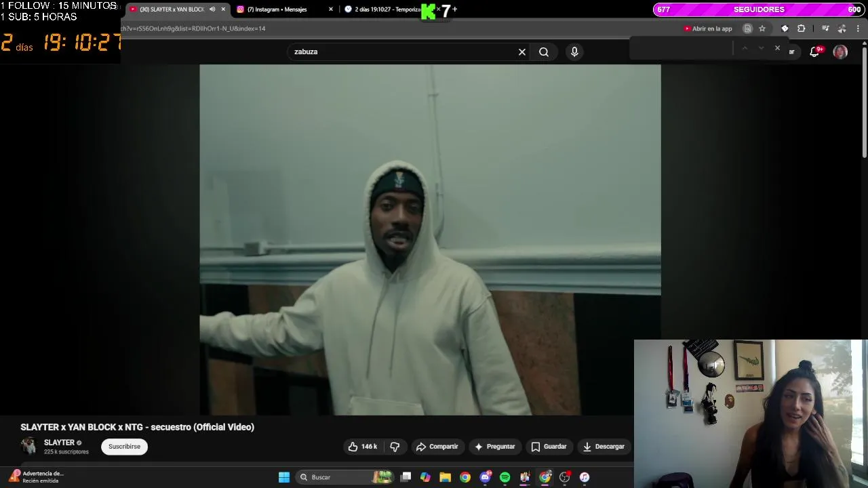868x488 pixels.
Task: Open Chrome extensions puzzle icon
Action: pyautogui.click(x=802, y=28)
